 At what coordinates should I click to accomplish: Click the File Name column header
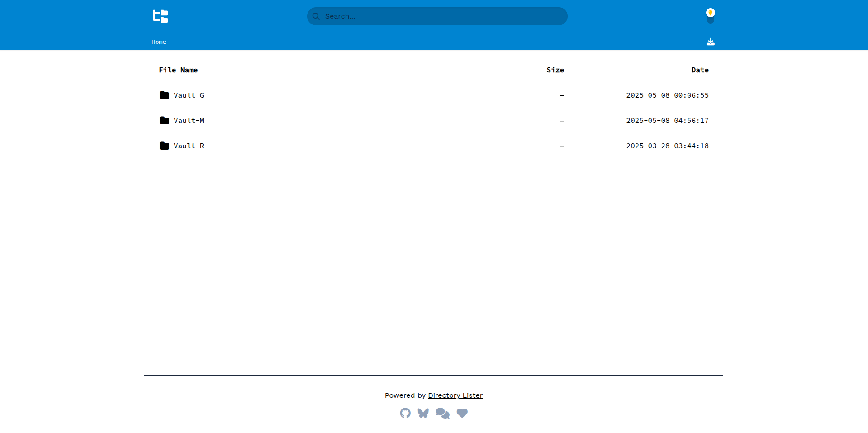tap(178, 70)
